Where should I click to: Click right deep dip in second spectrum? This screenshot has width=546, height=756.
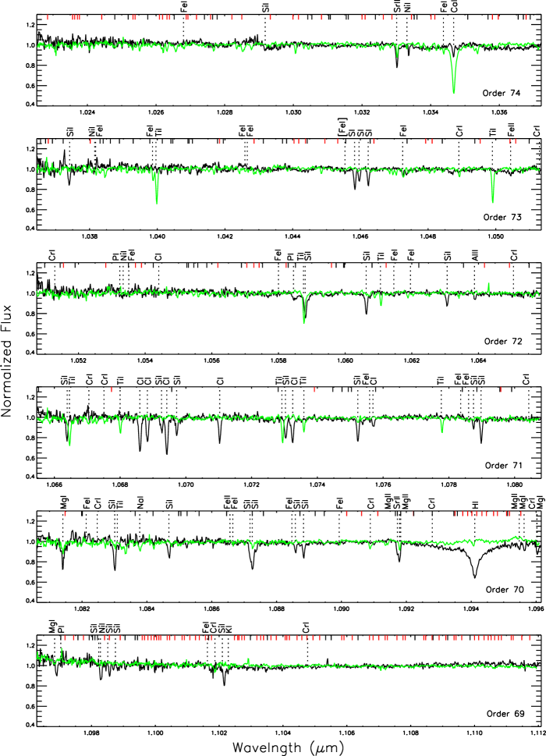[492, 200]
